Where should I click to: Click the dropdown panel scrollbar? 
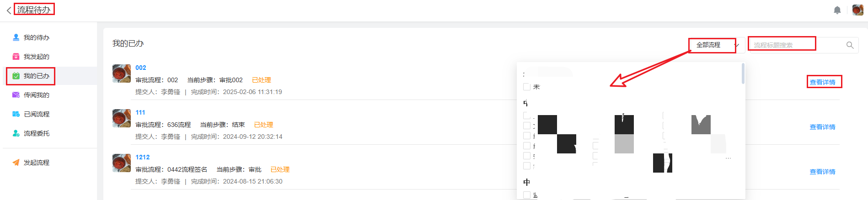point(743,74)
